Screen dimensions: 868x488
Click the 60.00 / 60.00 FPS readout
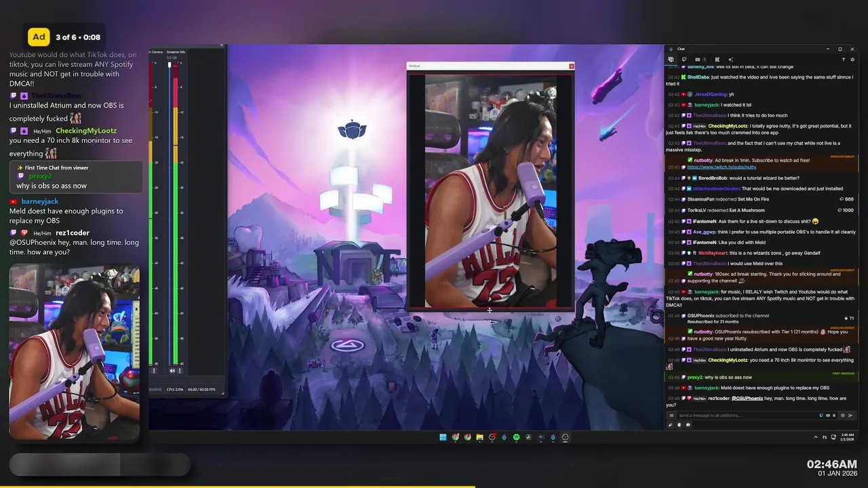(x=201, y=390)
